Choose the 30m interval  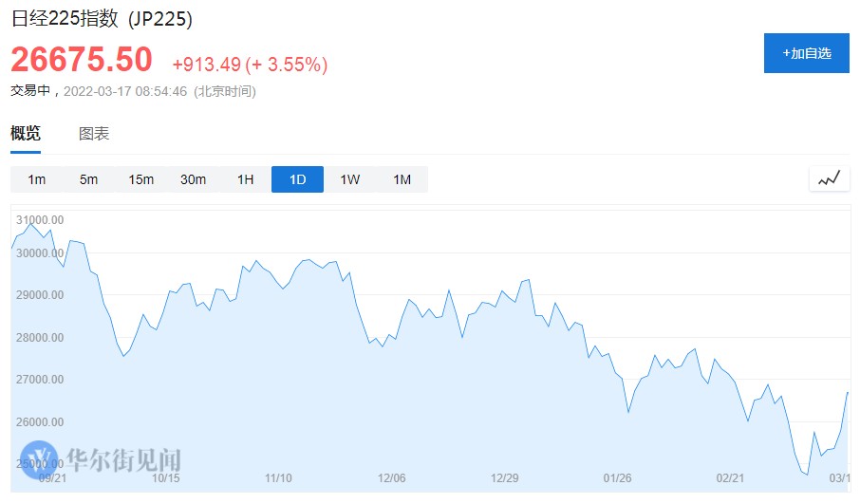(x=194, y=179)
